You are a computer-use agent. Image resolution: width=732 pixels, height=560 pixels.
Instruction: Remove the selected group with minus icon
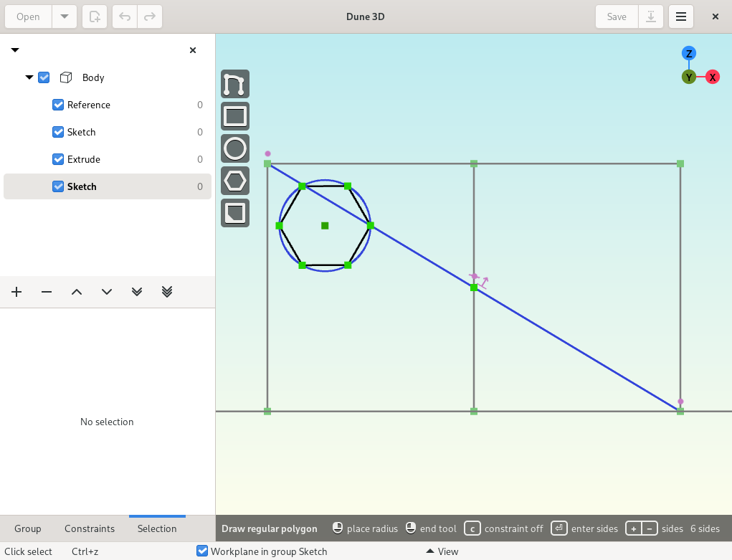pos(47,292)
